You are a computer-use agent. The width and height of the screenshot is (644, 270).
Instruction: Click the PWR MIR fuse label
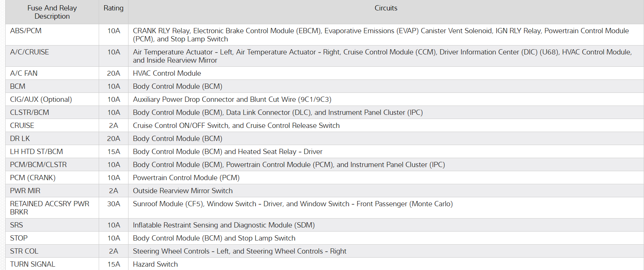tap(25, 191)
